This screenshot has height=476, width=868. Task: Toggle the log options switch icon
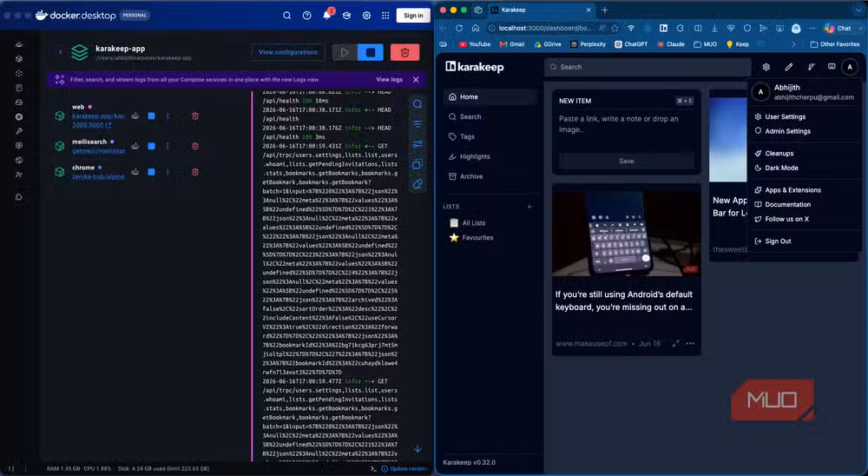[418, 144]
